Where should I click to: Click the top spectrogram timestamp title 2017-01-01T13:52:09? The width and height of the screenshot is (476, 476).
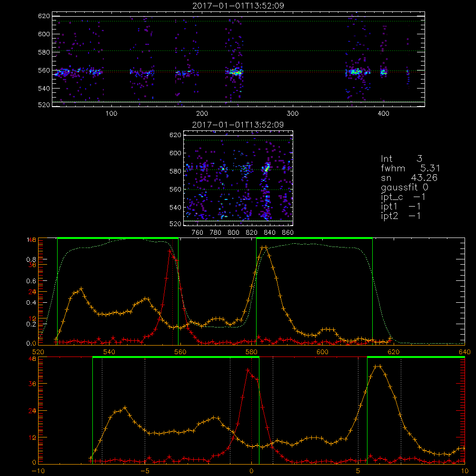238,6
